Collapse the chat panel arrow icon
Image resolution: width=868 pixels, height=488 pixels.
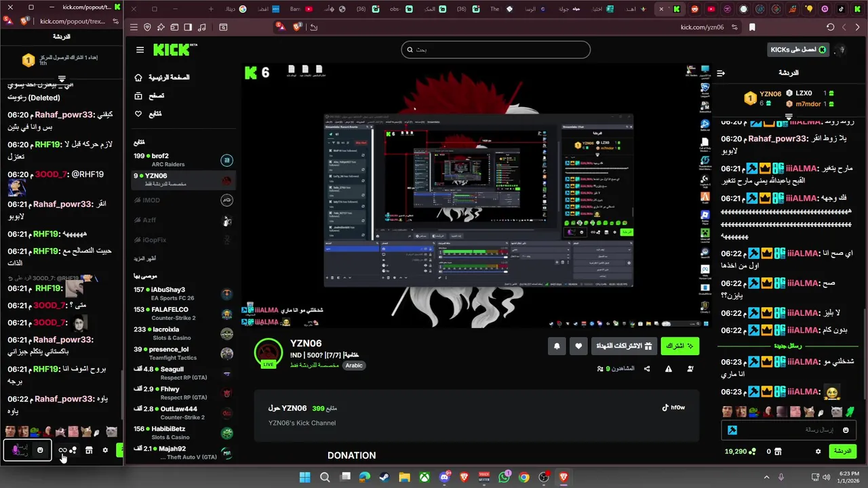(x=721, y=73)
